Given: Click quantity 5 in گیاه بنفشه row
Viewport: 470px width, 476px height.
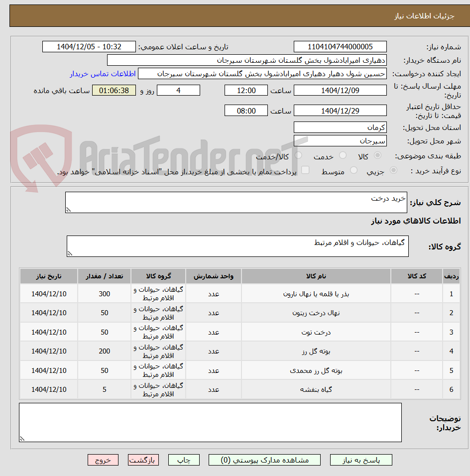Looking at the screenshot, I should coord(105,389).
